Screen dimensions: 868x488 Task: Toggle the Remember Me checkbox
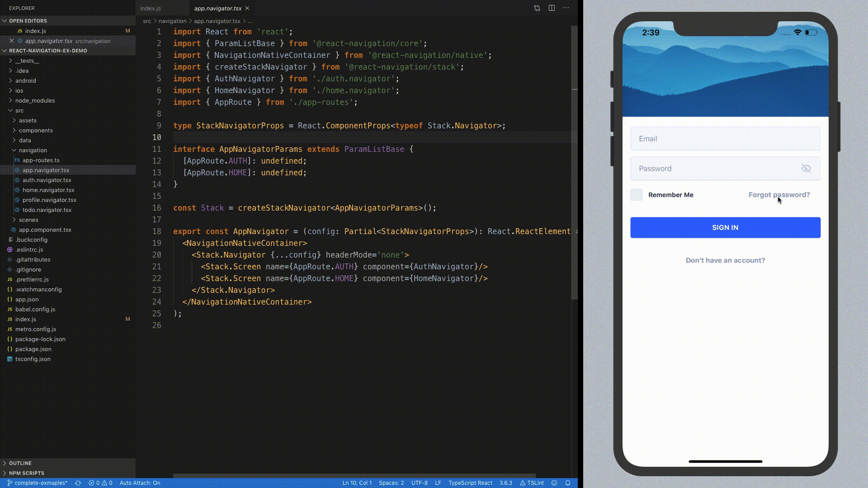(x=636, y=195)
